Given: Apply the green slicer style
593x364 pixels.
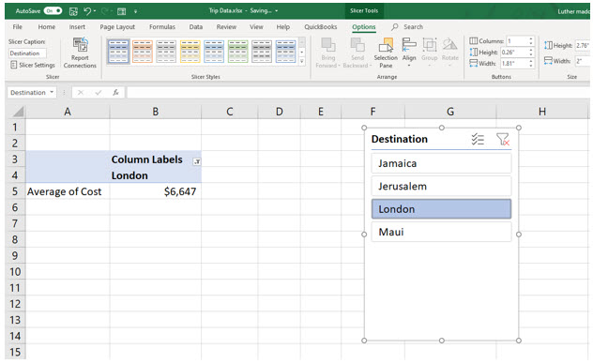Looking at the screenshot, I should (238, 52).
